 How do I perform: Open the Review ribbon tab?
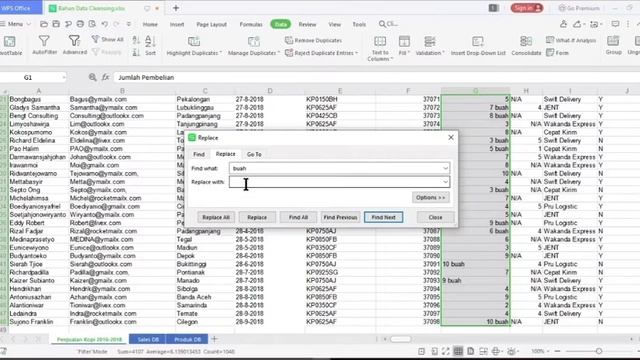[307, 24]
